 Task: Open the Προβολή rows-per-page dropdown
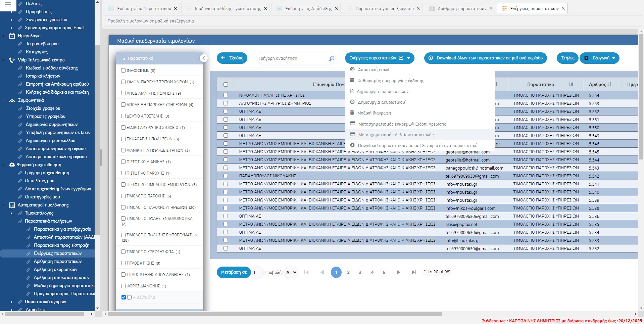tap(291, 272)
